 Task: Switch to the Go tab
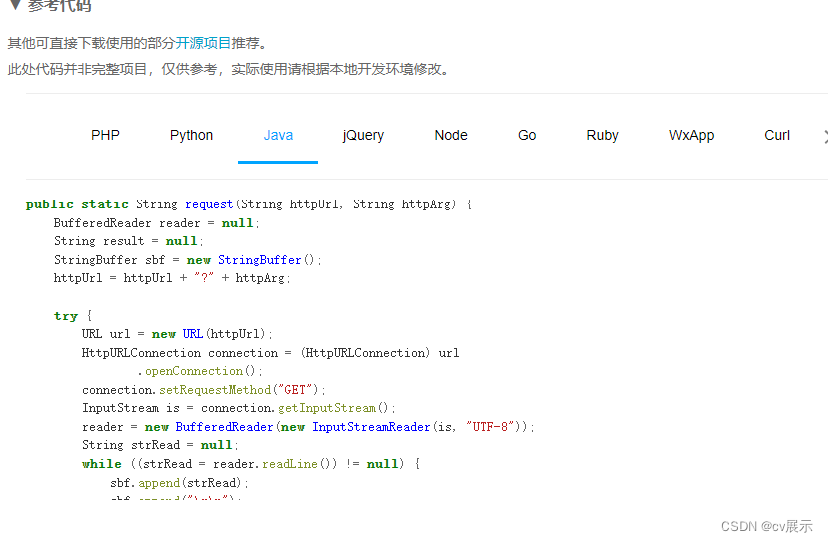click(x=527, y=135)
